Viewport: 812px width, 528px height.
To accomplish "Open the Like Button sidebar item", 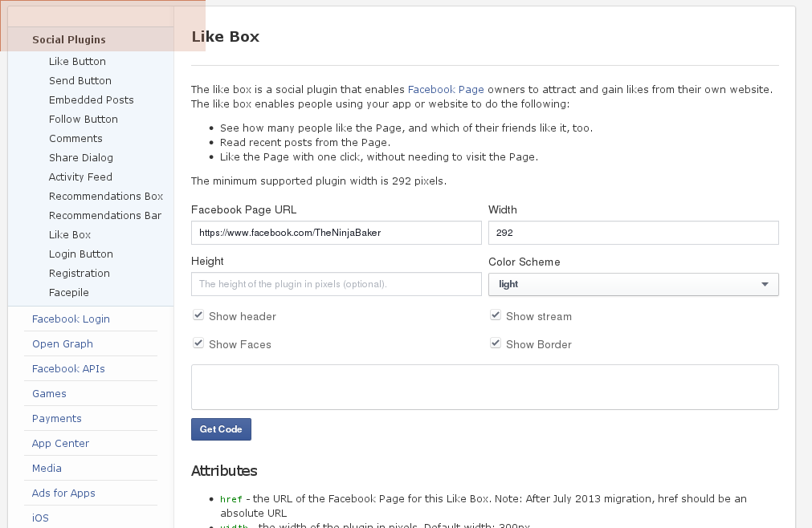I will click(77, 62).
